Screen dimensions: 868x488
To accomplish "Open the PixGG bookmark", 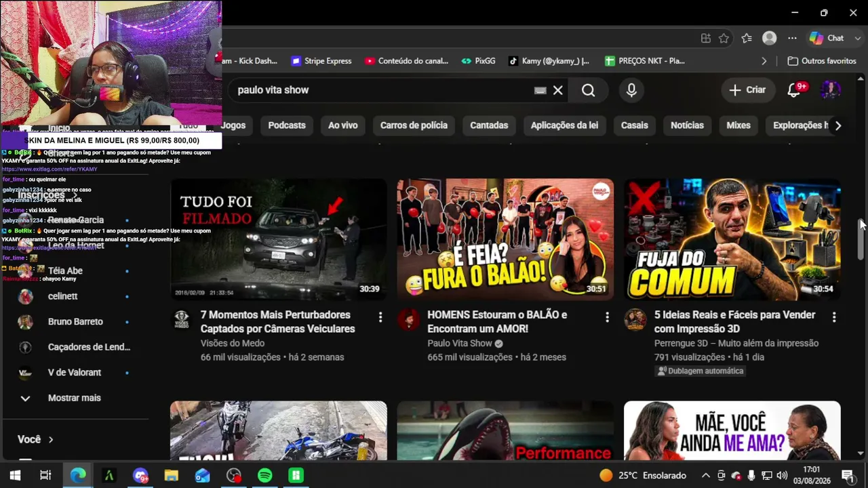I will click(x=478, y=61).
